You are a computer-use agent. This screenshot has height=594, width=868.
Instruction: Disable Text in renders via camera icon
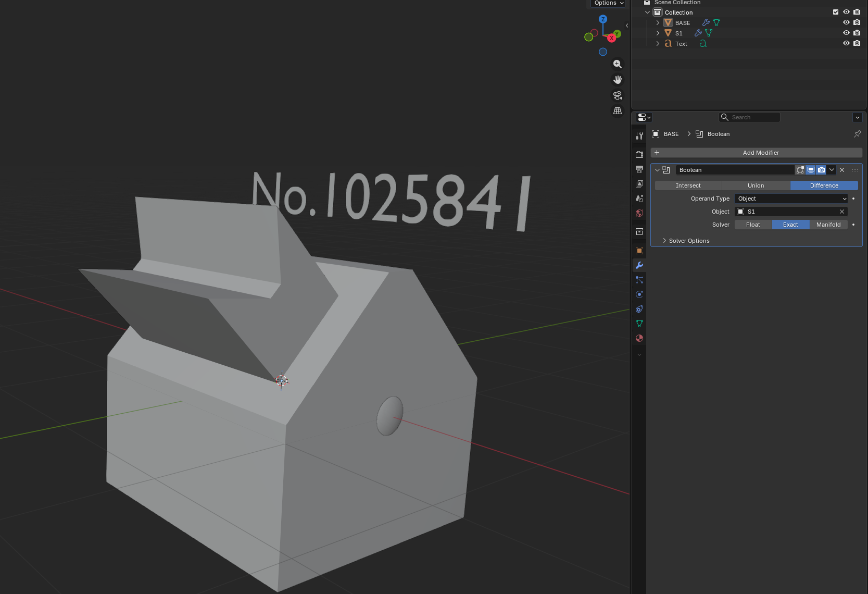[857, 43]
